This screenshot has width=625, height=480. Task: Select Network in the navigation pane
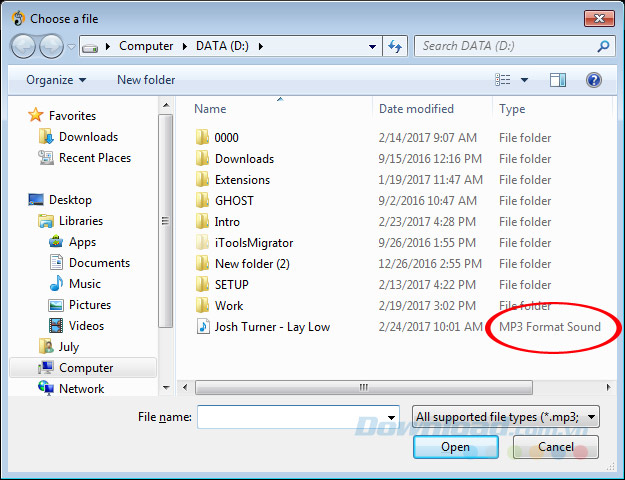[82, 389]
